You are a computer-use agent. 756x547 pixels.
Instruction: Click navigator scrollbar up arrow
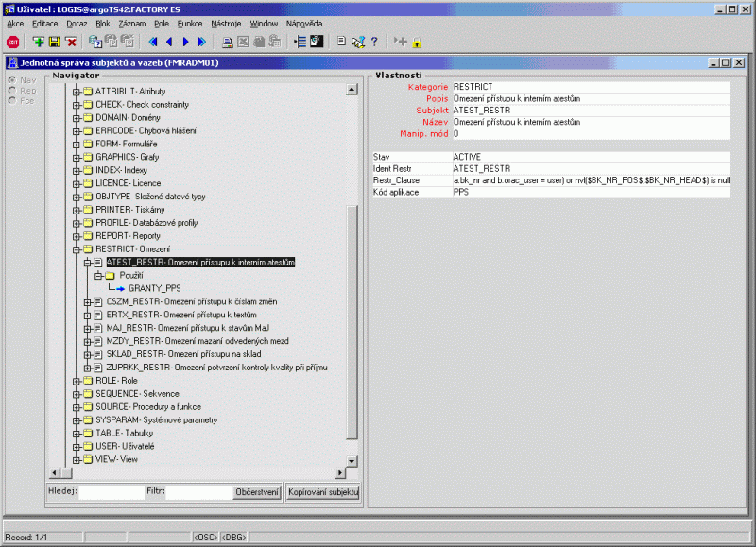tap(352, 90)
